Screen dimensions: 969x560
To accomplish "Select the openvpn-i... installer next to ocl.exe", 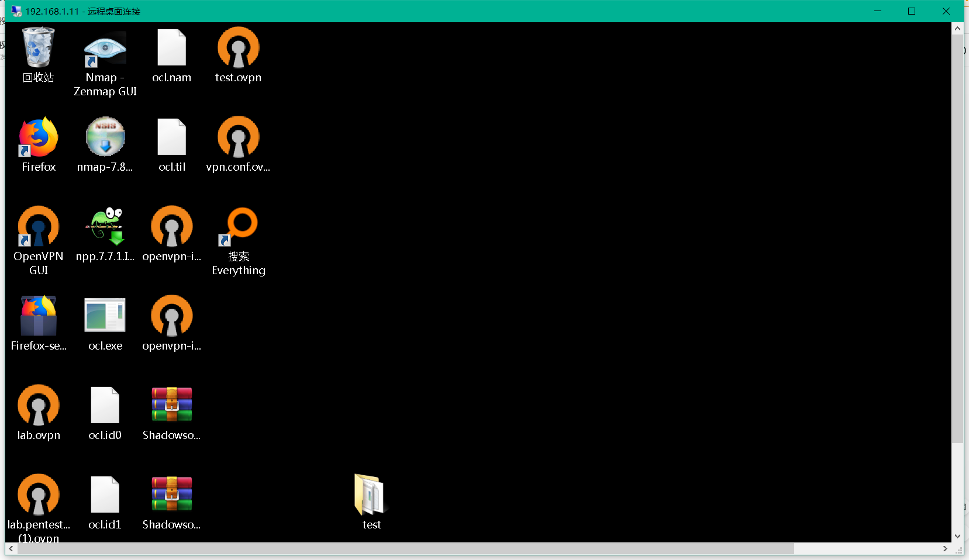I will click(172, 316).
